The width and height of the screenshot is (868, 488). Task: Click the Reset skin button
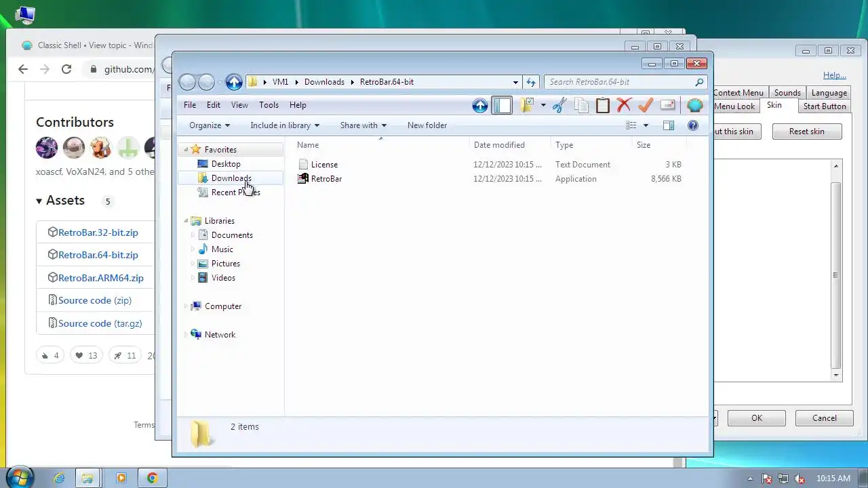[x=807, y=131]
